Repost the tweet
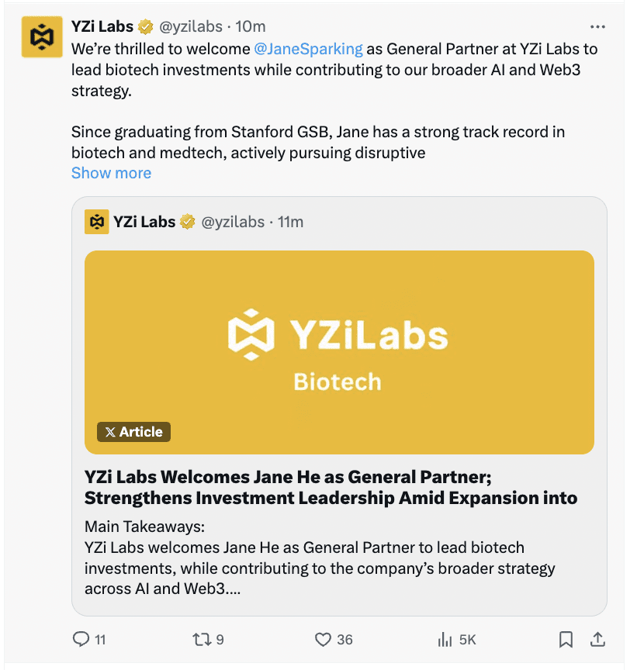Viewport: 644px width, 670px height. [x=203, y=640]
